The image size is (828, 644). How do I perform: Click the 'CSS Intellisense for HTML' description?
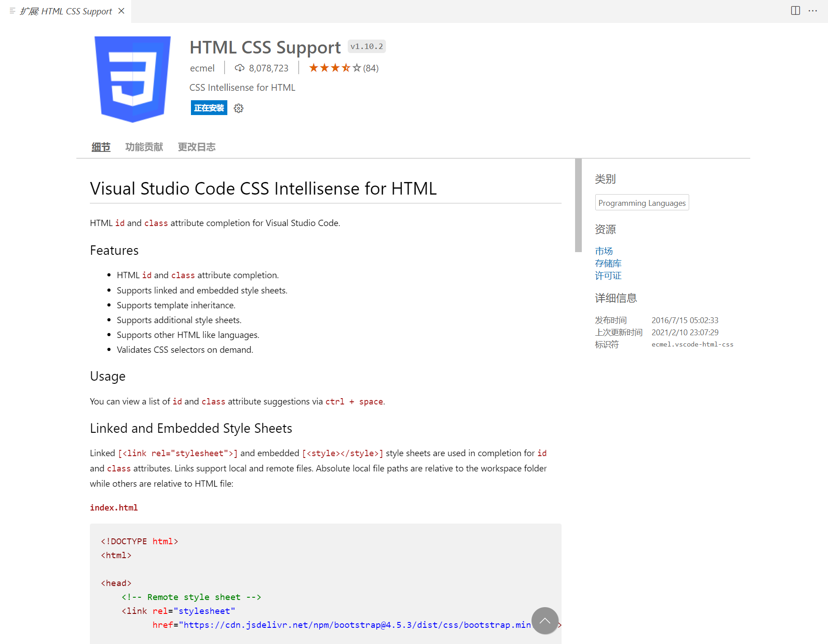coord(242,88)
